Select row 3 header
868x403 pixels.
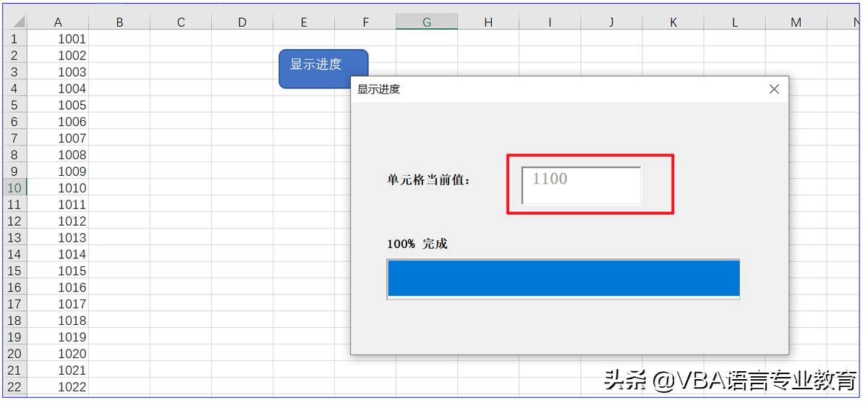pyautogui.click(x=15, y=72)
